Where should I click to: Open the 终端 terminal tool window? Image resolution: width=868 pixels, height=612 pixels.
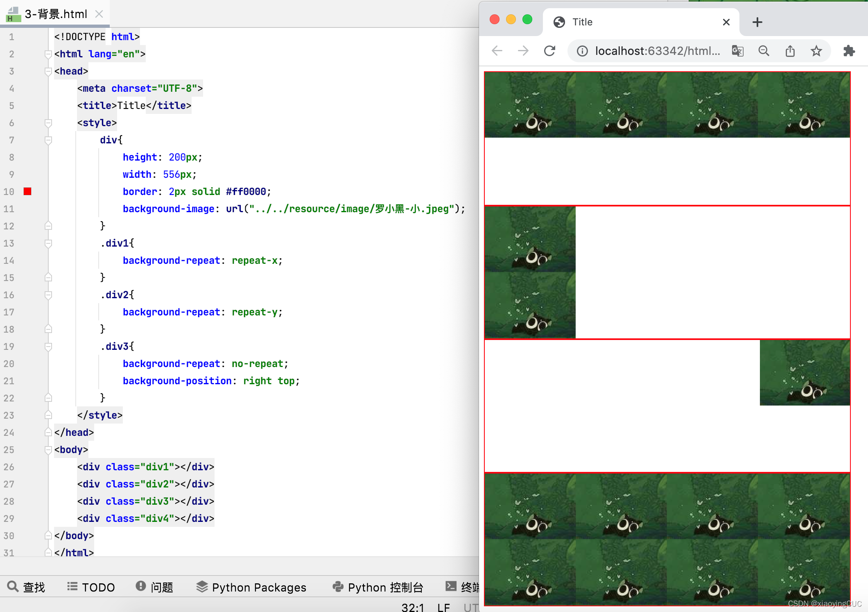pyautogui.click(x=462, y=587)
